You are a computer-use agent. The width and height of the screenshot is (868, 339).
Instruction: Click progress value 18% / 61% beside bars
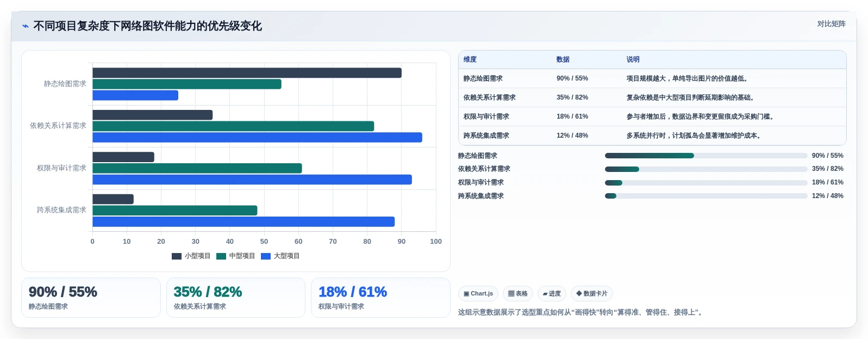[x=828, y=182]
